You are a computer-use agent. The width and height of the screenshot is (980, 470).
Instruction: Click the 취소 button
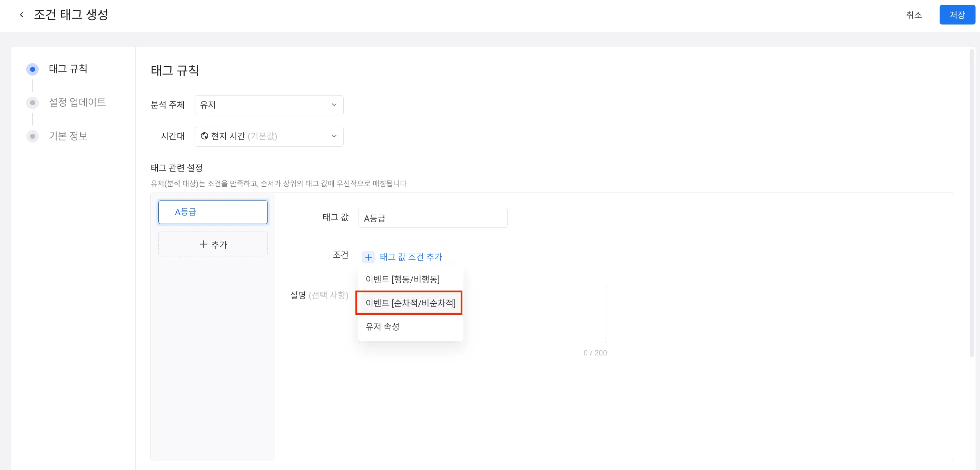tap(913, 15)
